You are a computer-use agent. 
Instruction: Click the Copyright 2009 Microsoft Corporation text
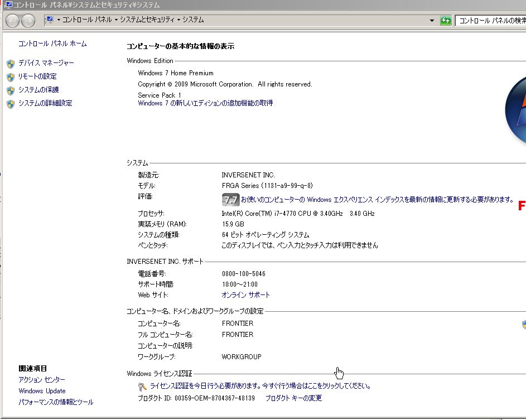(225, 84)
